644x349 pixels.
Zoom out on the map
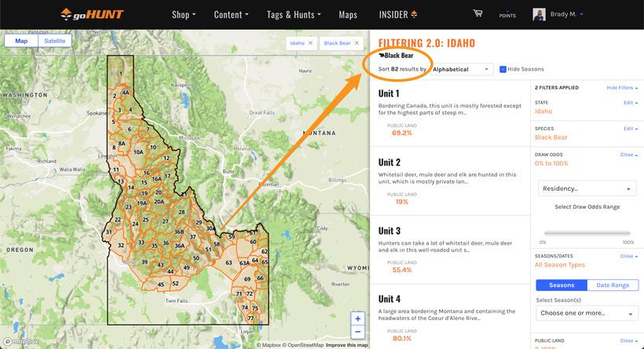click(x=358, y=332)
